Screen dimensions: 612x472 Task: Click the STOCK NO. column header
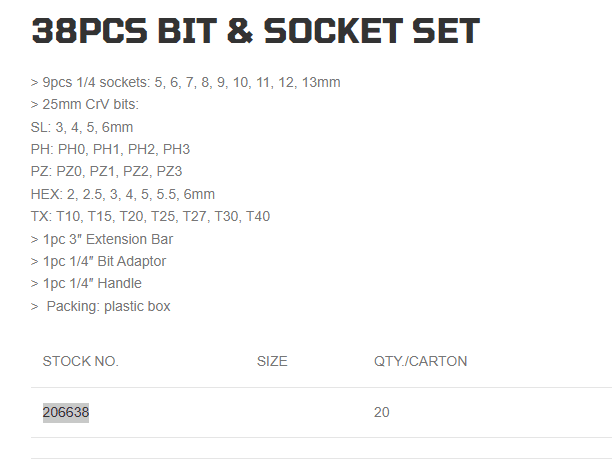coord(80,361)
